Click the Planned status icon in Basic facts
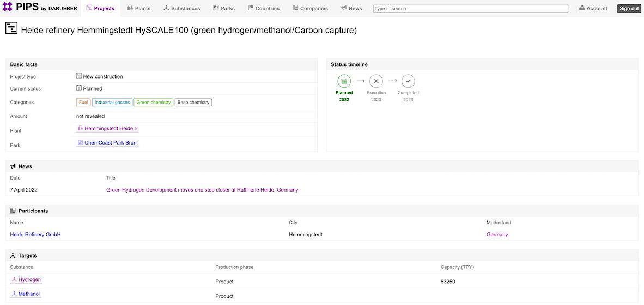Screen dimensions: 644x305 point(79,88)
